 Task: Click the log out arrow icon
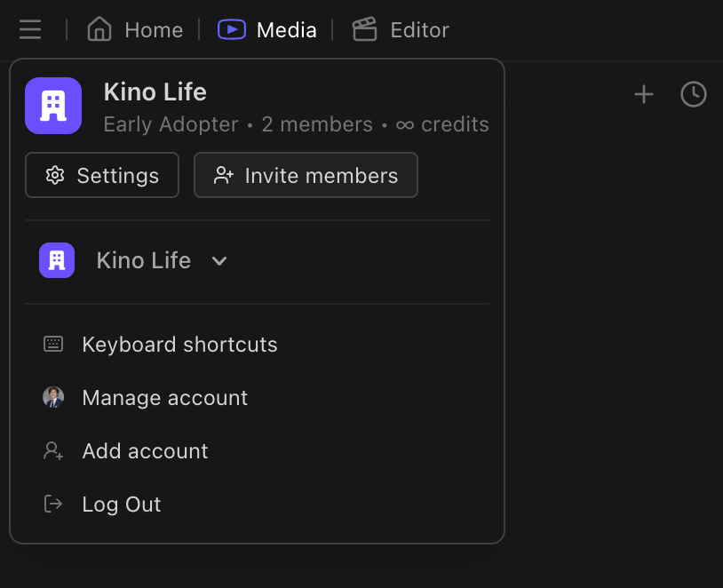coord(52,504)
